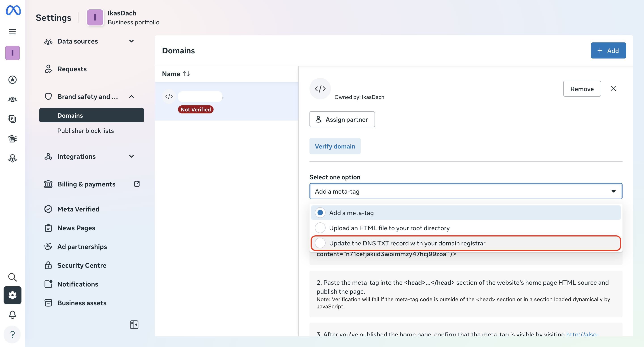Click the Meta Verified badge icon
644x347 pixels.
point(48,209)
